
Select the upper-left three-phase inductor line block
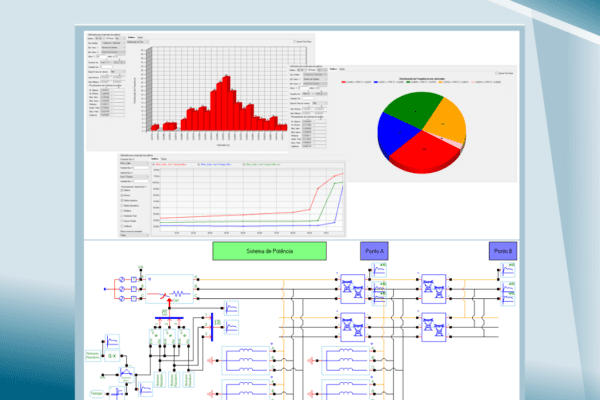coord(245,361)
